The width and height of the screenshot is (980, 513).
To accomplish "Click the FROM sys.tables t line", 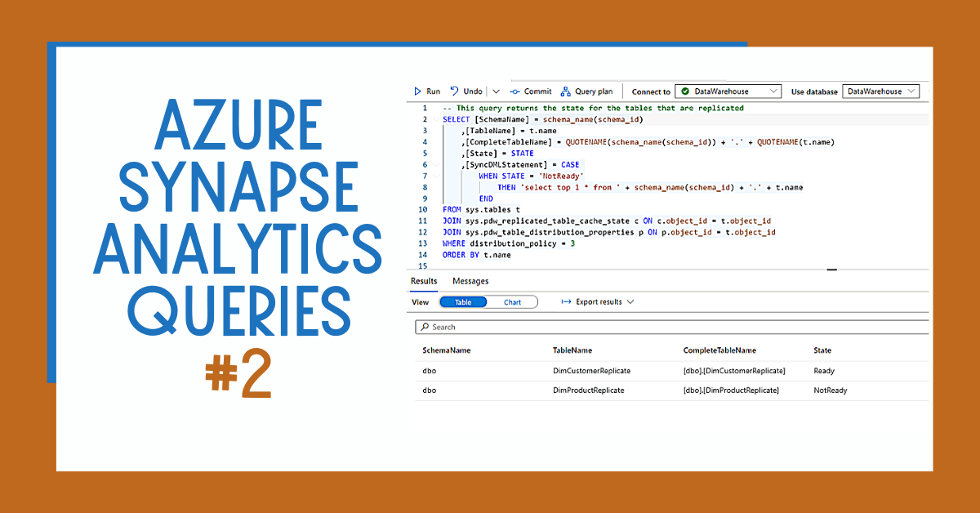I will point(481,210).
